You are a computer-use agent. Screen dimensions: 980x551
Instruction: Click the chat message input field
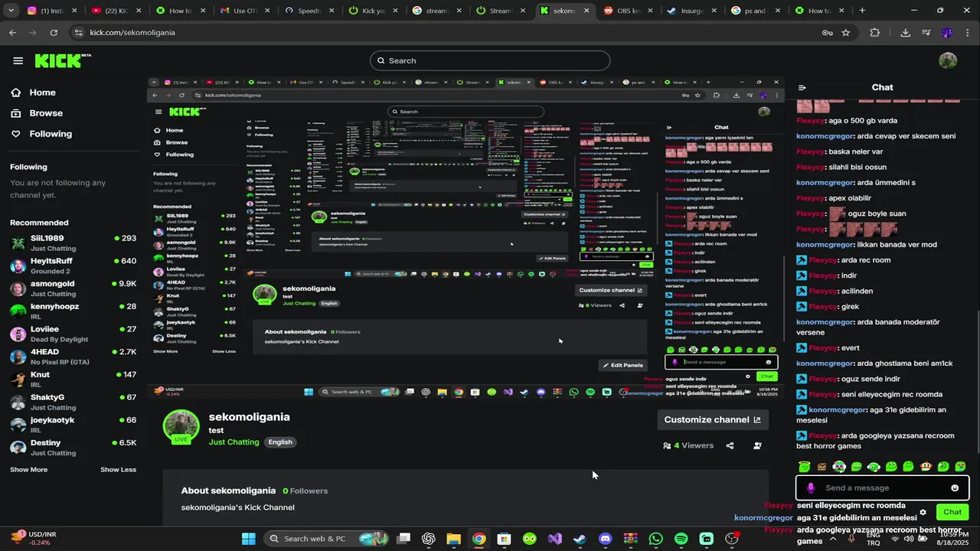click(x=883, y=487)
